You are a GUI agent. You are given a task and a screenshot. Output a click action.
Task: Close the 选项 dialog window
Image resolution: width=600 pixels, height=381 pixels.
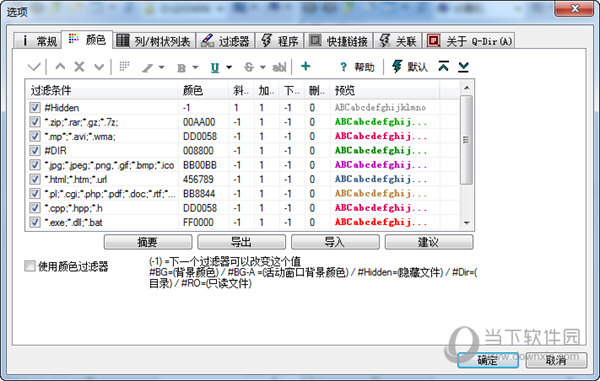tap(574, 8)
